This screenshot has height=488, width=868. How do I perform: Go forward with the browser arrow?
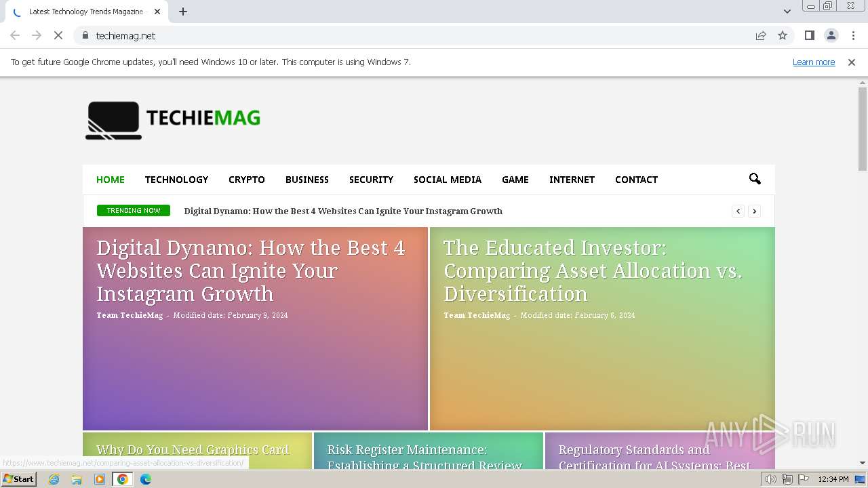[37, 35]
